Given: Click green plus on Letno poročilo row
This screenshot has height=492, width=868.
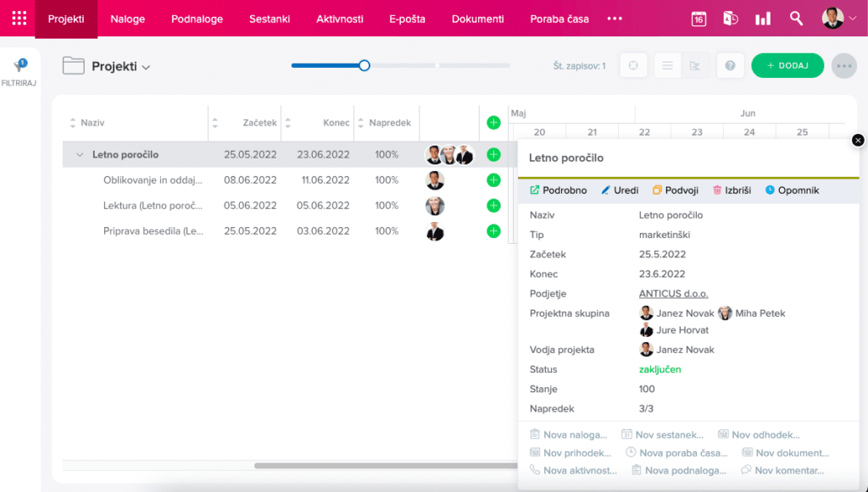Looking at the screenshot, I should pyautogui.click(x=493, y=155).
